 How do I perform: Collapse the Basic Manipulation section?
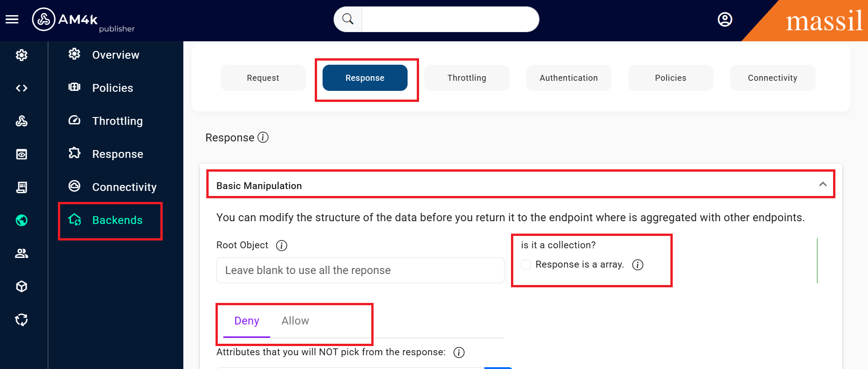[822, 185]
